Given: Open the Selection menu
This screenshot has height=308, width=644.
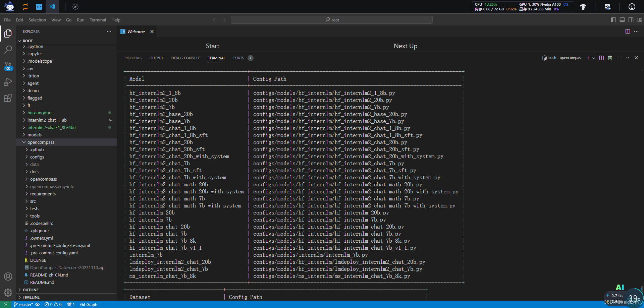Looking at the screenshot, I should (x=37, y=20).
